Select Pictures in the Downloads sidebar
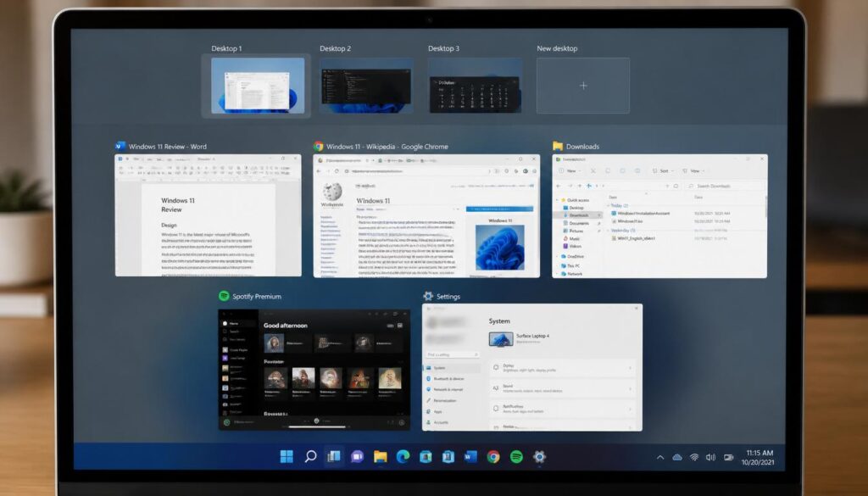The image size is (868, 496). coord(573,231)
